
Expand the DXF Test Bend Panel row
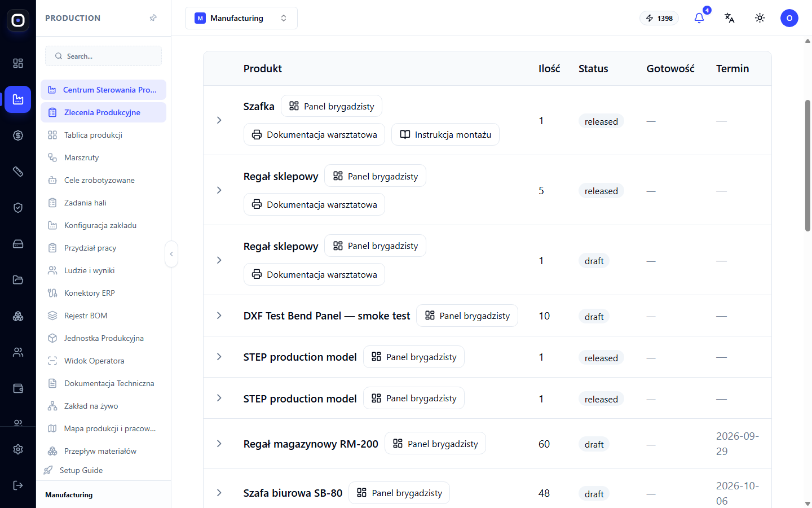(219, 316)
